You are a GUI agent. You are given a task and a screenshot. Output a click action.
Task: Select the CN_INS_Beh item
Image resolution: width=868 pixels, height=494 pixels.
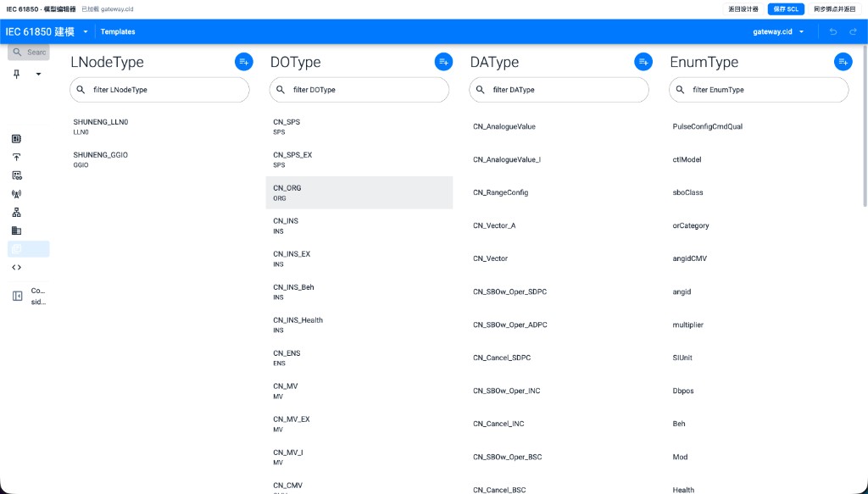point(359,291)
